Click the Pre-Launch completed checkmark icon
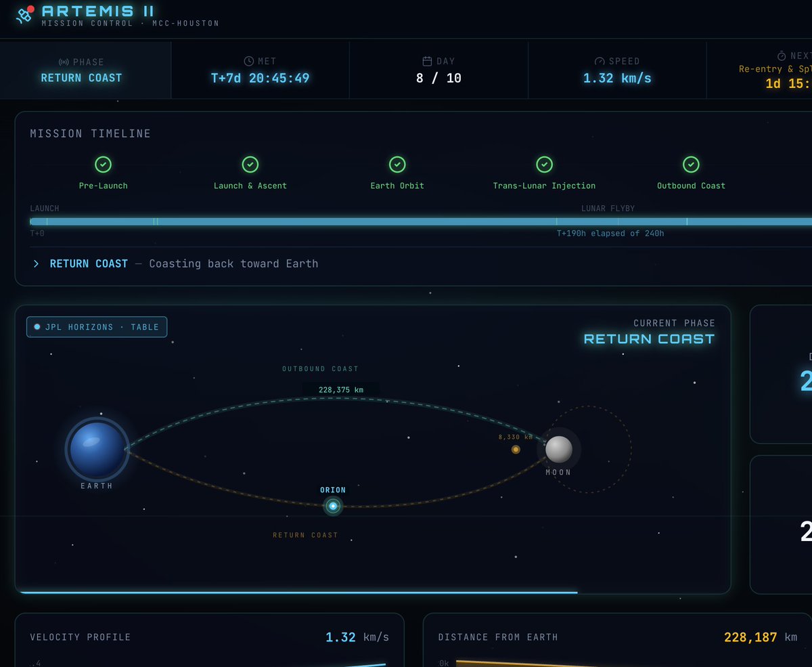This screenshot has width=812, height=667. (103, 165)
